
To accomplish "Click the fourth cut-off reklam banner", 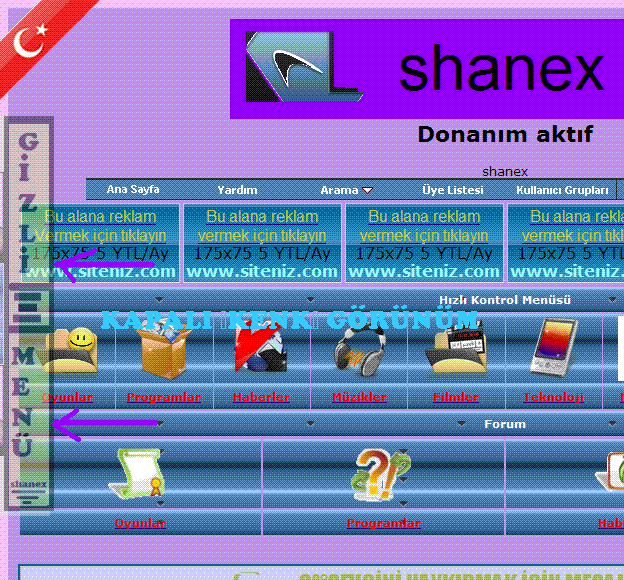I will (566, 243).
